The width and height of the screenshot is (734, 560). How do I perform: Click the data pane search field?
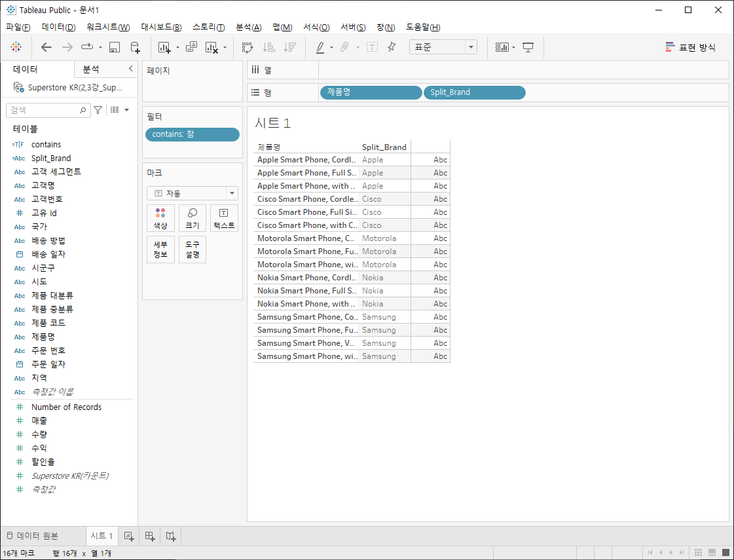click(x=48, y=110)
